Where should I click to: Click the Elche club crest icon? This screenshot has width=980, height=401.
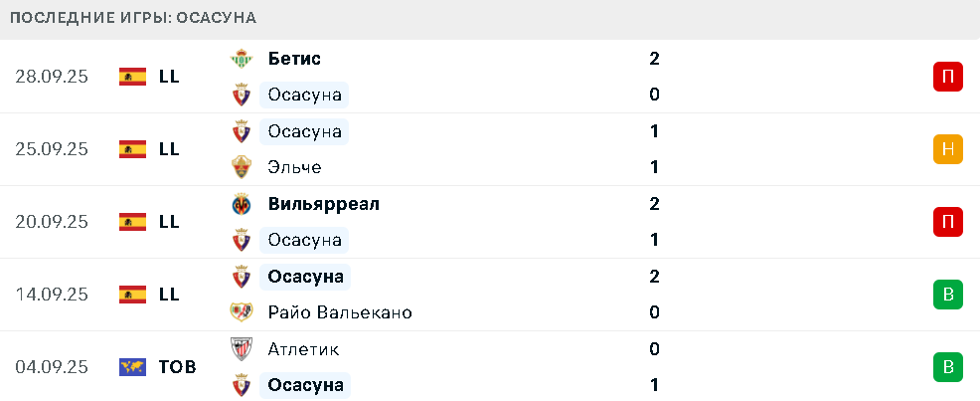241,167
